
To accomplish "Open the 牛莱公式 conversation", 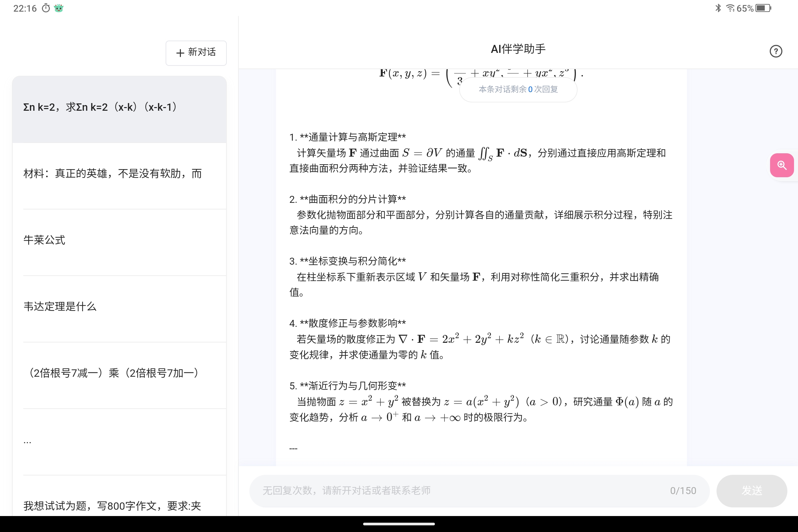I will [119, 242].
